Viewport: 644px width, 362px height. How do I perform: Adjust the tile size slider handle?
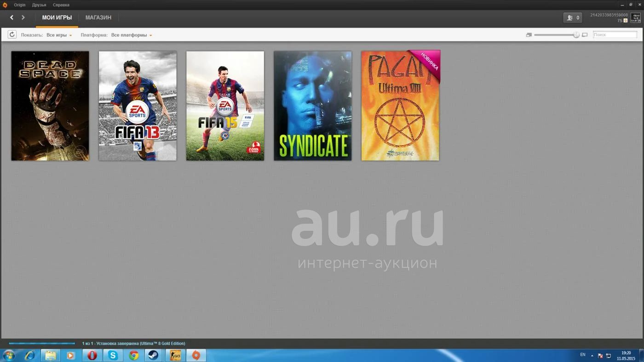click(576, 35)
